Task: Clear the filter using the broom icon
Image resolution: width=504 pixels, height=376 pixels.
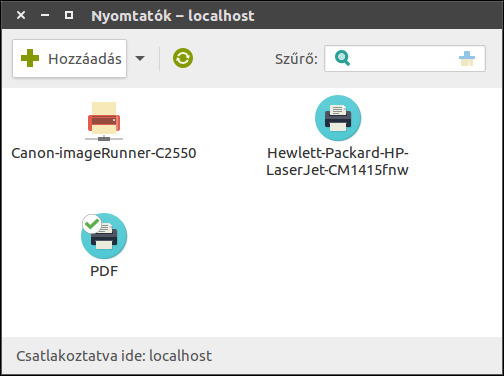Action: pyautogui.click(x=467, y=59)
